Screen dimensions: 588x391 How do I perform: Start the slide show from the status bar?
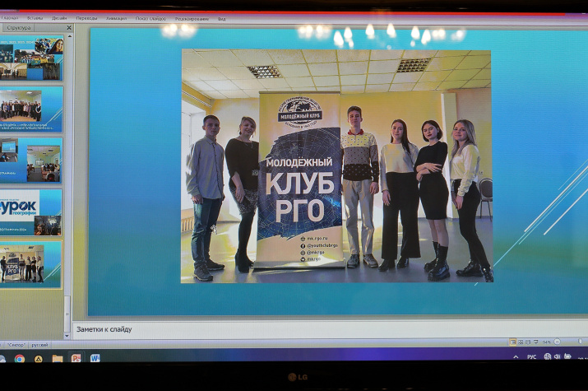[536, 342]
